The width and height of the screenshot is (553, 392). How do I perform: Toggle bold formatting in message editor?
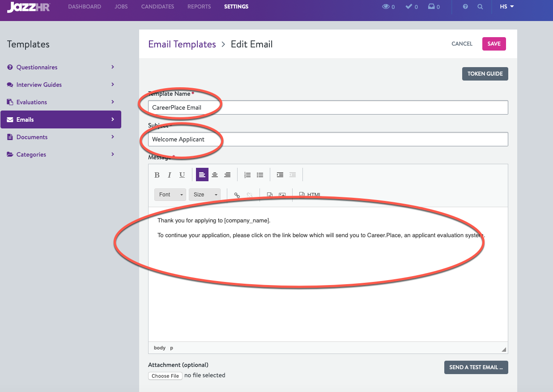[157, 175]
